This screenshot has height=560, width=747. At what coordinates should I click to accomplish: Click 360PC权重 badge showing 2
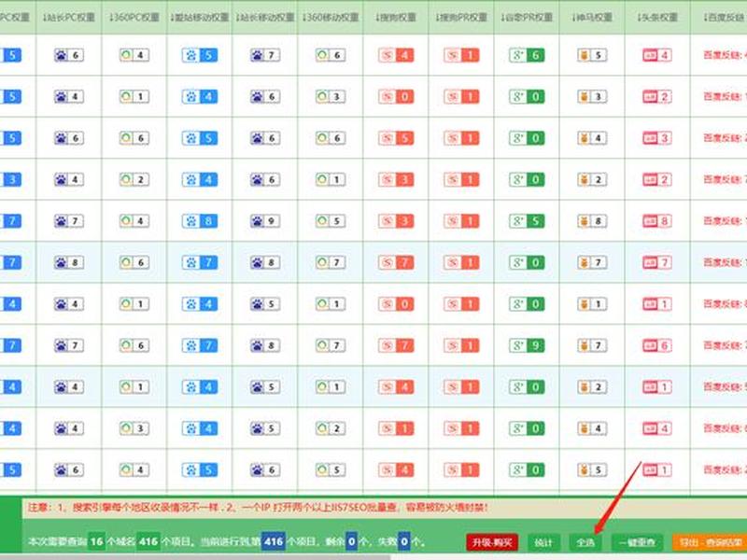coord(134,179)
